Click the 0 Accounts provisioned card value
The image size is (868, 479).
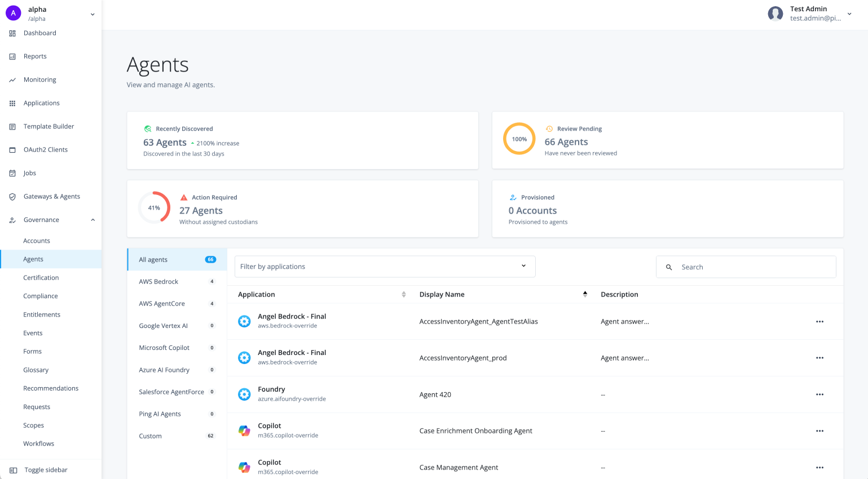[x=532, y=211]
